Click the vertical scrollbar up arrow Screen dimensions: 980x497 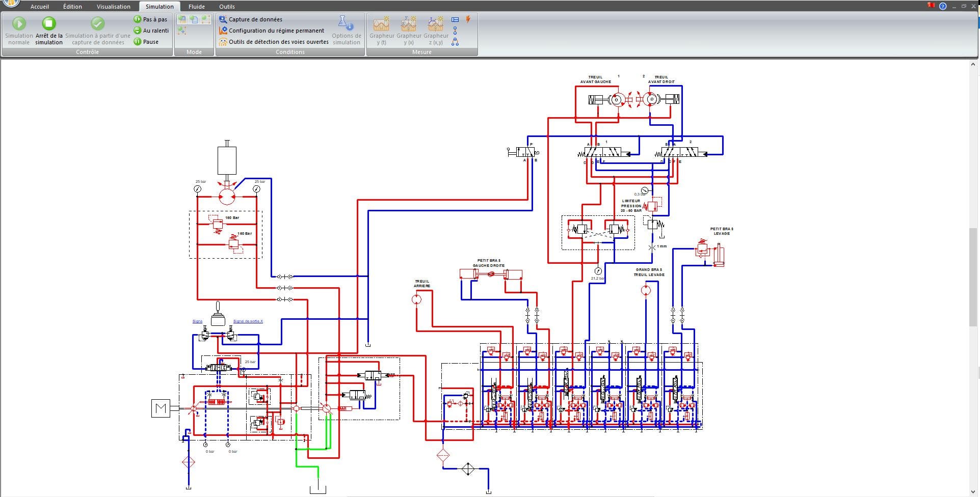point(974,64)
